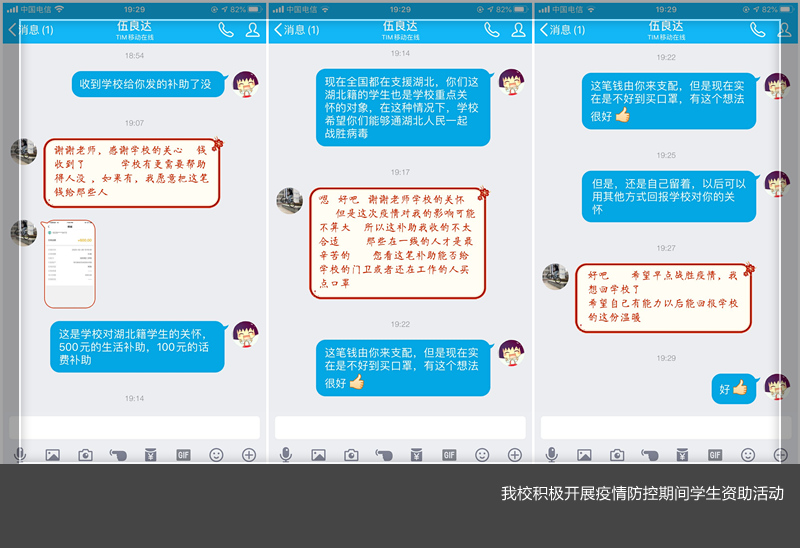This screenshot has width=800, height=548.
Task: Tap the poke finger icon in the left chat
Action: 118,455
